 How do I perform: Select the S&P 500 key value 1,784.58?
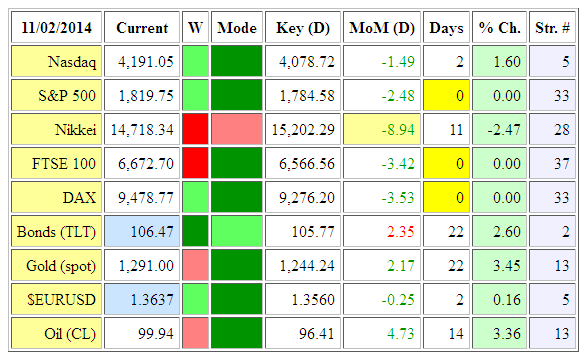pos(303,95)
